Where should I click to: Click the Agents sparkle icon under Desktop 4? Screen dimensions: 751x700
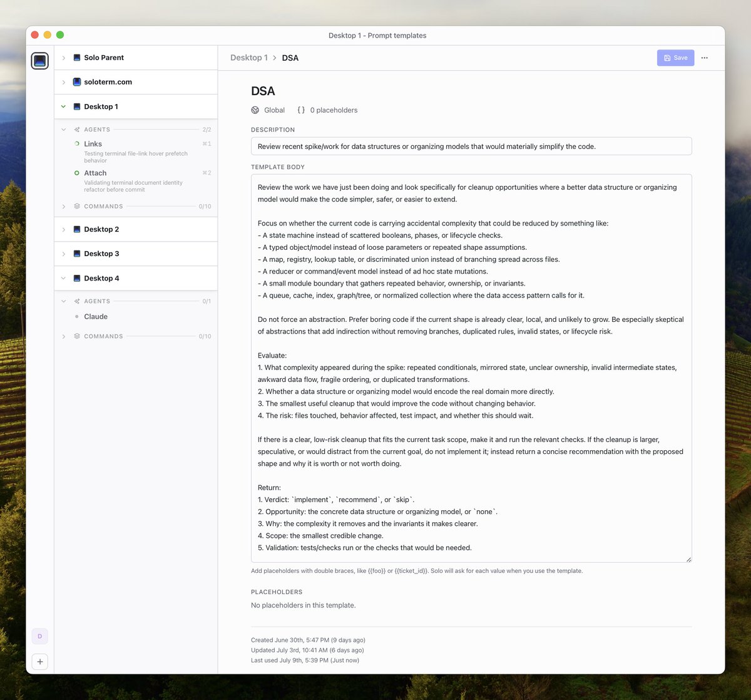click(x=77, y=301)
